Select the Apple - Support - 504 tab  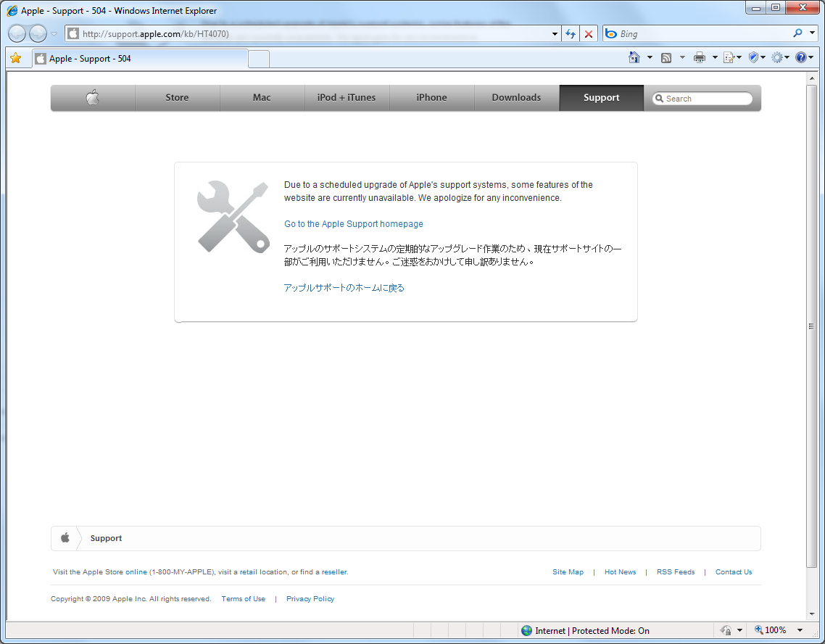pos(140,59)
